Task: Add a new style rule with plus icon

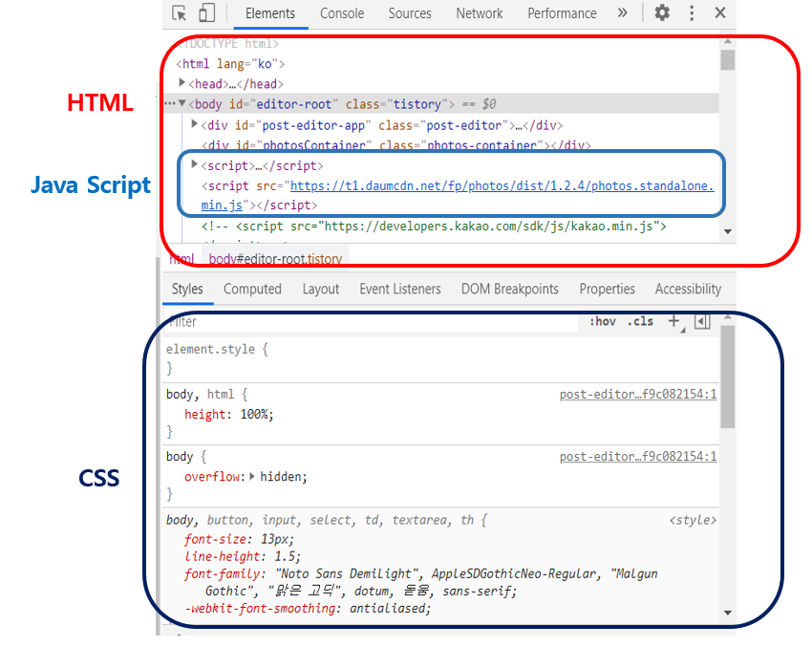Action: coord(674,322)
